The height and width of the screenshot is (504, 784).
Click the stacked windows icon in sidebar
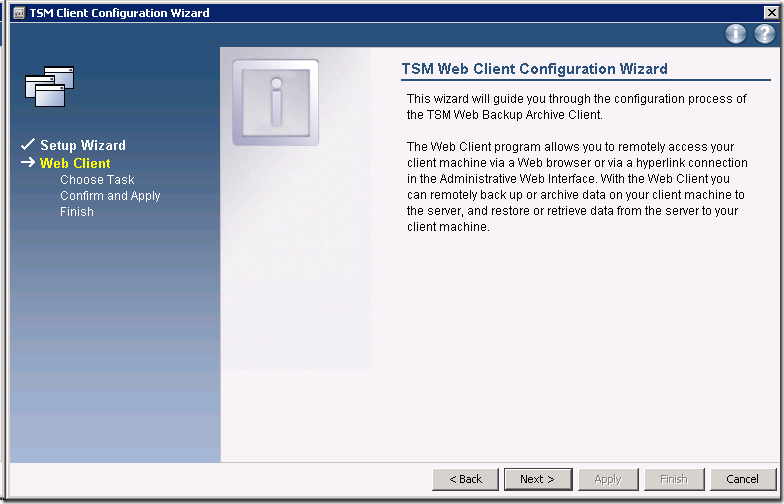click(50, 86)
